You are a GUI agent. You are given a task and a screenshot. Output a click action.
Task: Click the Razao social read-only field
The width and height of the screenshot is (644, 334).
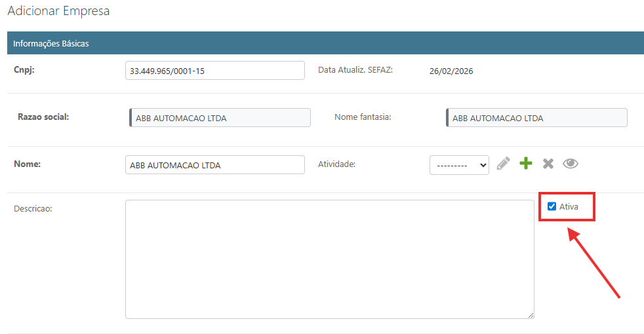click(220, 118)
